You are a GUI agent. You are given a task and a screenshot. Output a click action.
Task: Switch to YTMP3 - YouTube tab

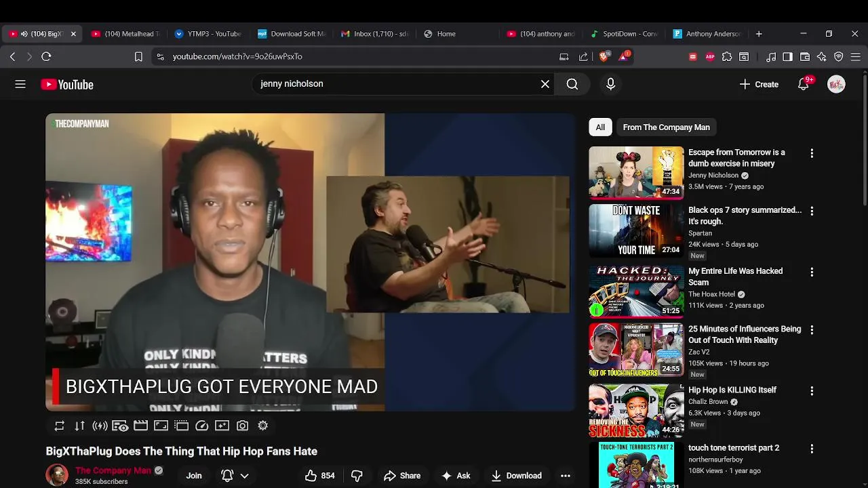[208, 34]
